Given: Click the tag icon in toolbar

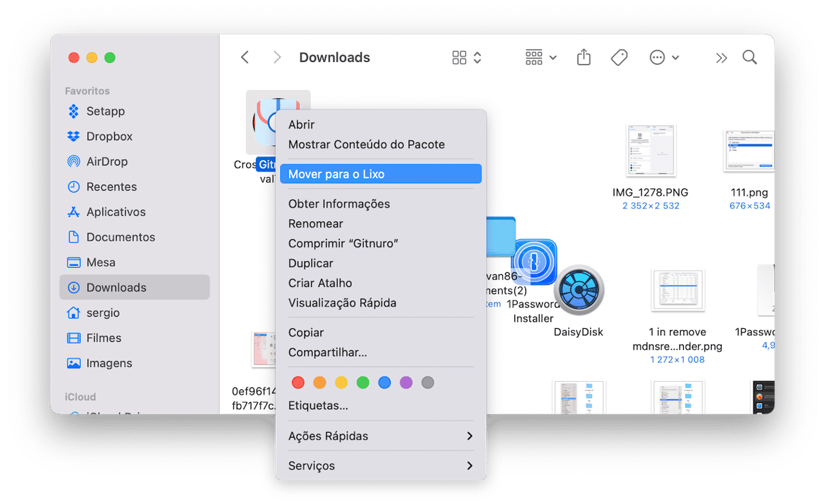Looking at the screenshot, I should point(619,58).
